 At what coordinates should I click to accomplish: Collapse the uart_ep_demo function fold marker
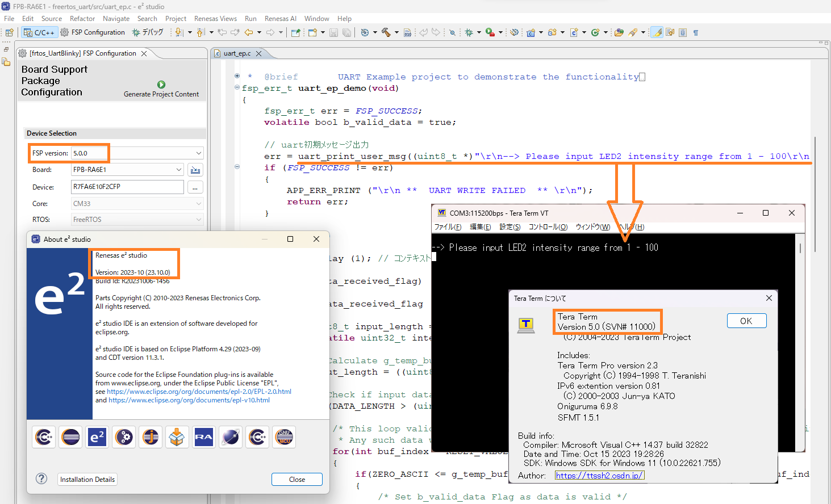pos(237,87)
